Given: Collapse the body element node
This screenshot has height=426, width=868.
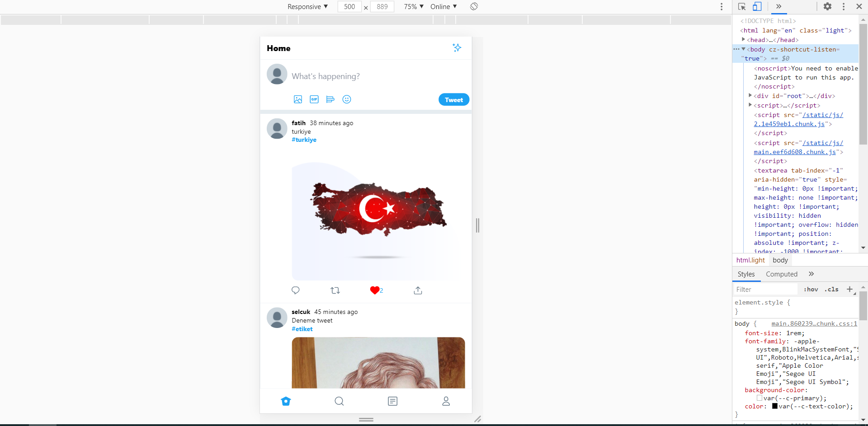Looking at the screenshot, I should (x=743, y=49).
